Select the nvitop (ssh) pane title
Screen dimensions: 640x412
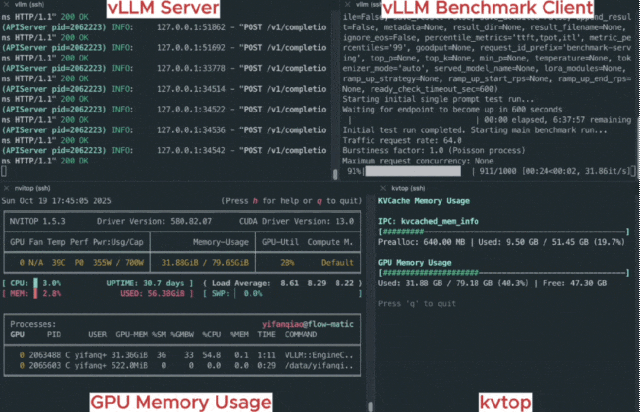point(32,188)
